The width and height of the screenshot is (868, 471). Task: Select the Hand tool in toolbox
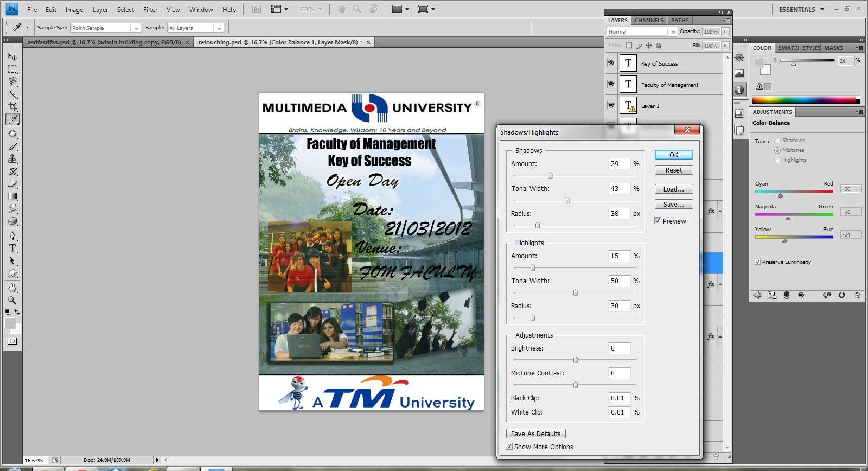point(12,288)
